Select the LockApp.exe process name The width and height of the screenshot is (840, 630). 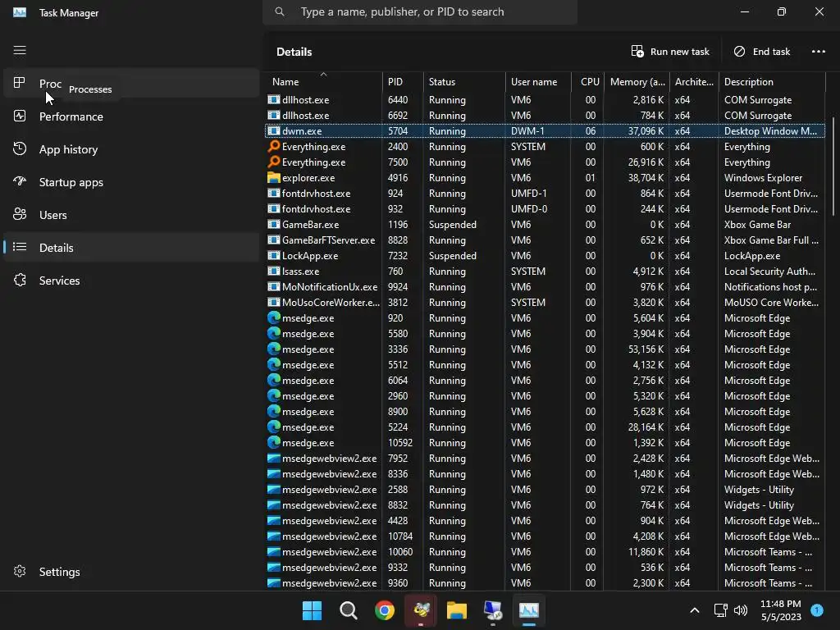tap(310, 256)
